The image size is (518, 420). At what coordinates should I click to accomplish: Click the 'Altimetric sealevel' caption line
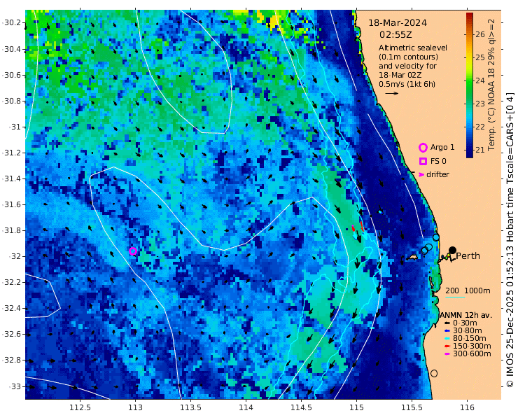click(412, 48)
